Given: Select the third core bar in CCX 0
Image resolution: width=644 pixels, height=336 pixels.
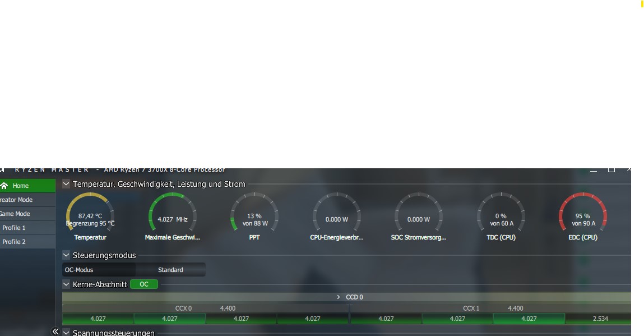Looking at the screenshot, I should pos(241,319).
